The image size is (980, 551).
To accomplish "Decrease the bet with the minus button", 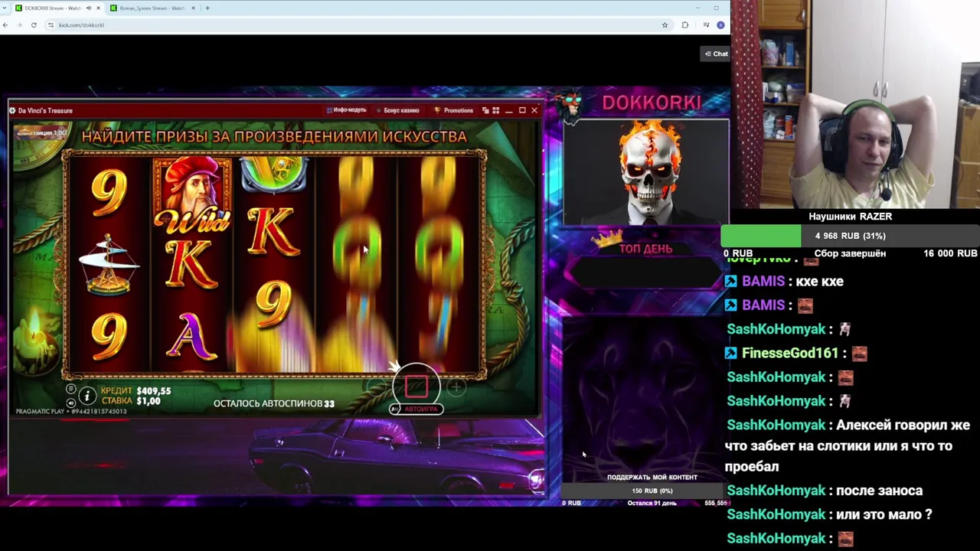I will tap(376, 388).
